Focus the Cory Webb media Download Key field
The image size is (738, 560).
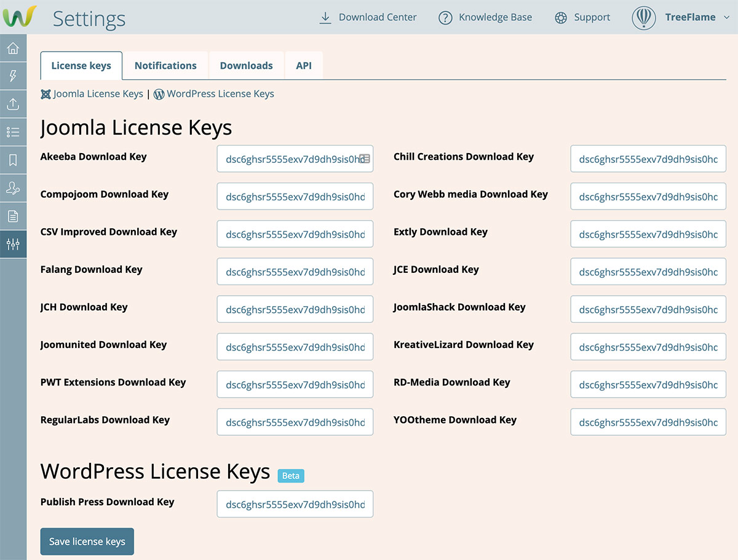648,197
